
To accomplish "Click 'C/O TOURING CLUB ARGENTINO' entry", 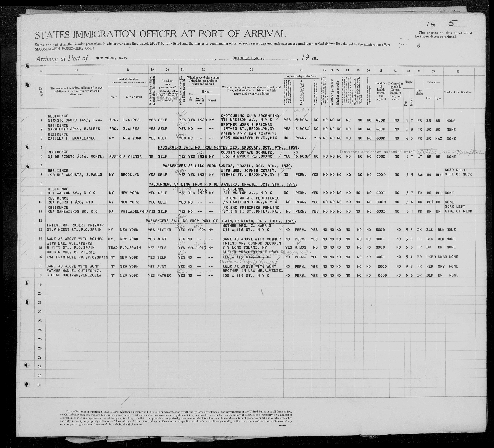I will [250, 116].
